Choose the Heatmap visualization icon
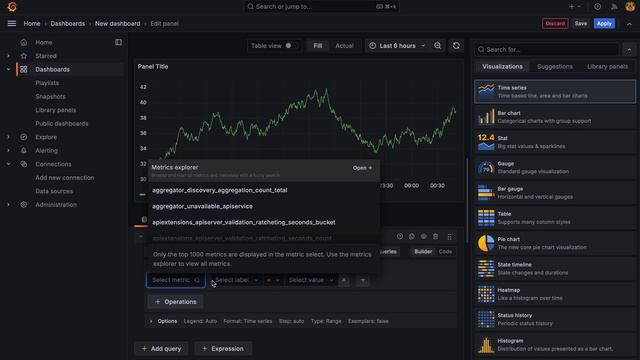 tap(486, 294)
